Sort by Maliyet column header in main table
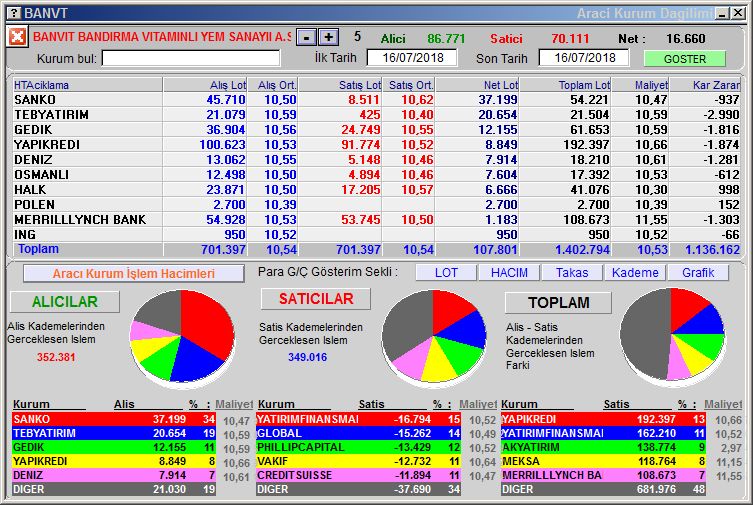 click(x=640, y=85)
